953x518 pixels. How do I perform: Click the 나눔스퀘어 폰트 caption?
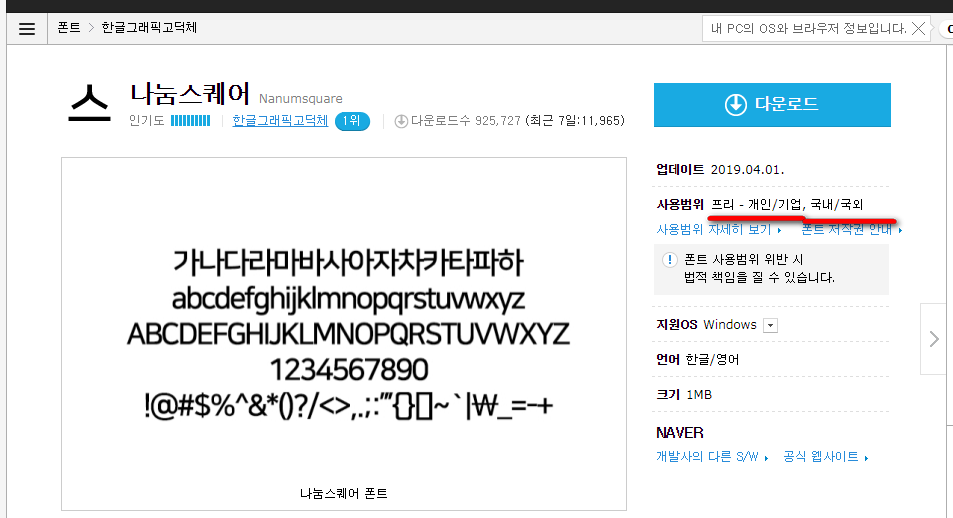(343, 493)
